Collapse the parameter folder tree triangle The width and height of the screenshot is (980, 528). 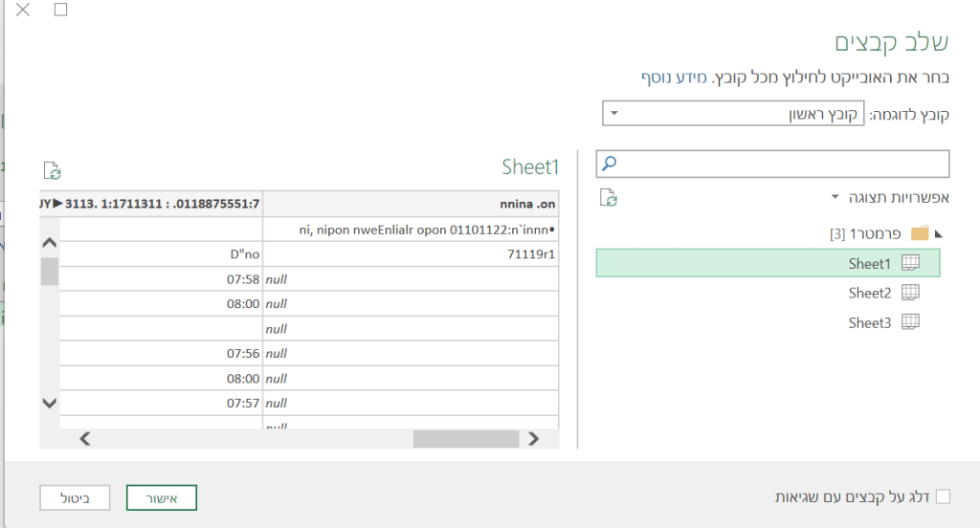click(938, 234)
